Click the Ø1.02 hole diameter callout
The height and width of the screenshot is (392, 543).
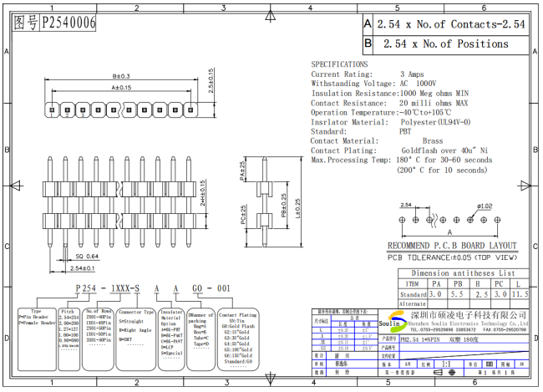(485, 206)
